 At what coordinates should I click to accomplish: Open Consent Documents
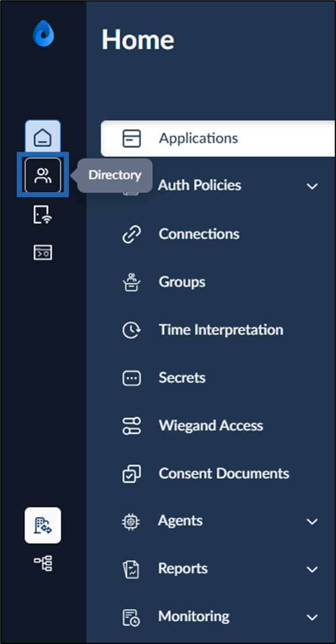pyautogui.click(x=224, y=473)
